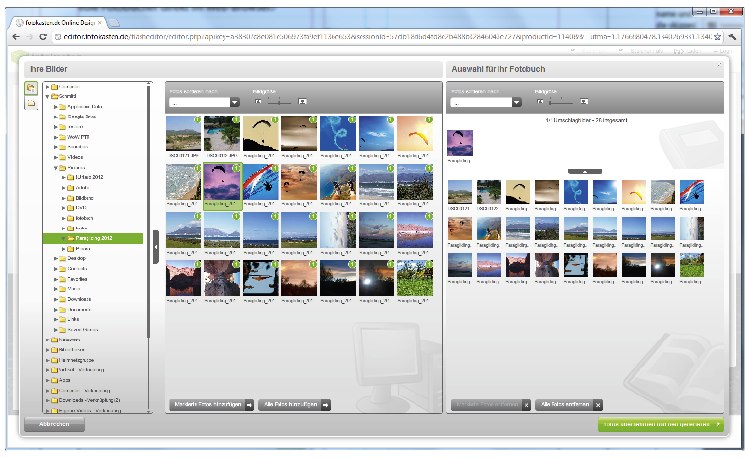Close the fotokasten Online Design tab
Image resolution: width=749 pixels, height=458 pixels.
click(x=99, y=22)
